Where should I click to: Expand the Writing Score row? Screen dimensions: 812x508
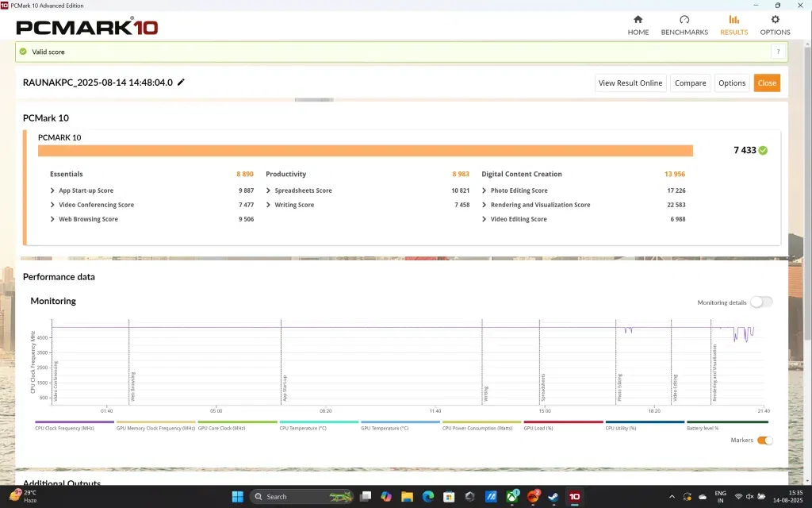(268, 205)
